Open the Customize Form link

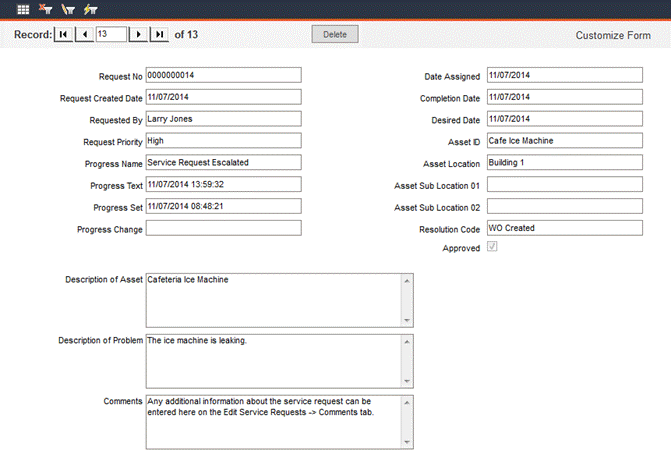pos(613,35)
